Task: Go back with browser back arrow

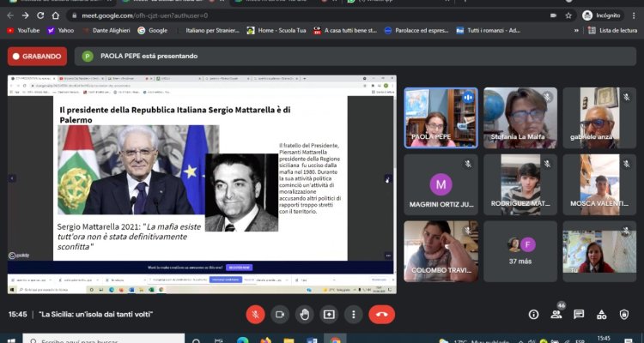Action: point(10,15)
